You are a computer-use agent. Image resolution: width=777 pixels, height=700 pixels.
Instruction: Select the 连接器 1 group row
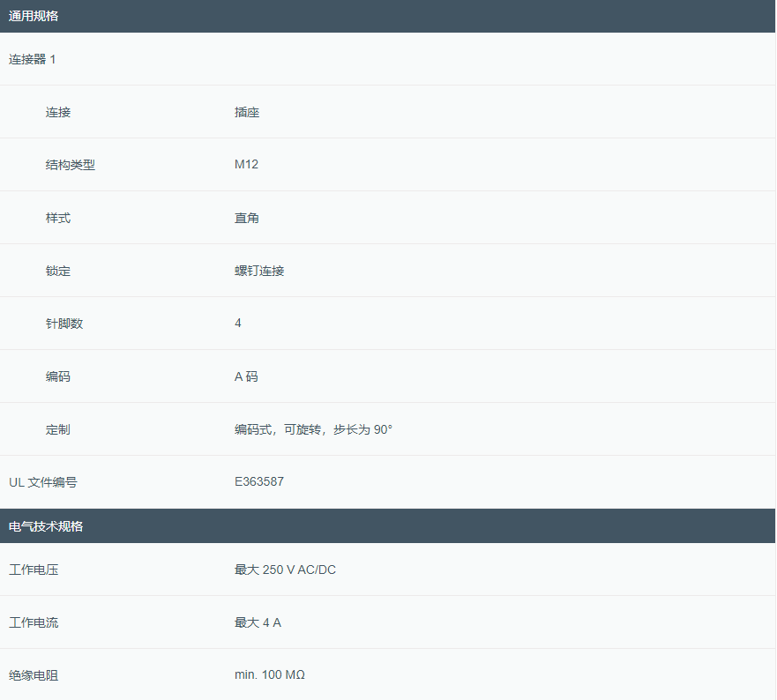[33, 59]
